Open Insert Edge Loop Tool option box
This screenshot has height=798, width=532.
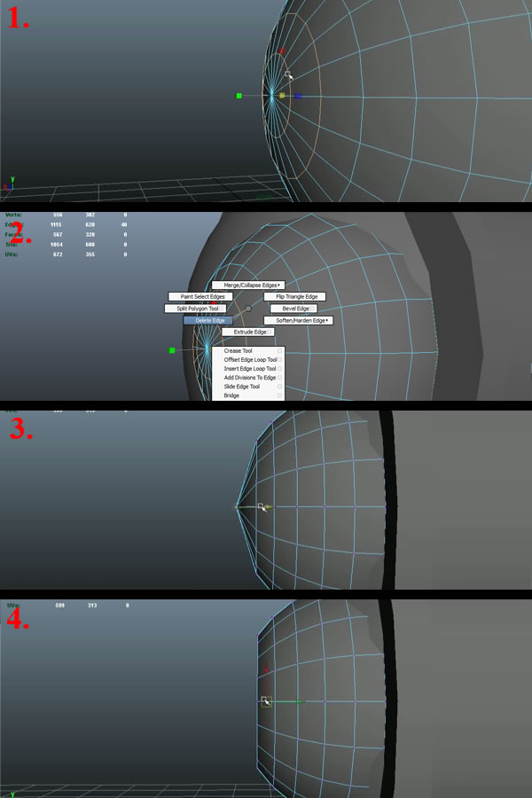coord(279,369)
